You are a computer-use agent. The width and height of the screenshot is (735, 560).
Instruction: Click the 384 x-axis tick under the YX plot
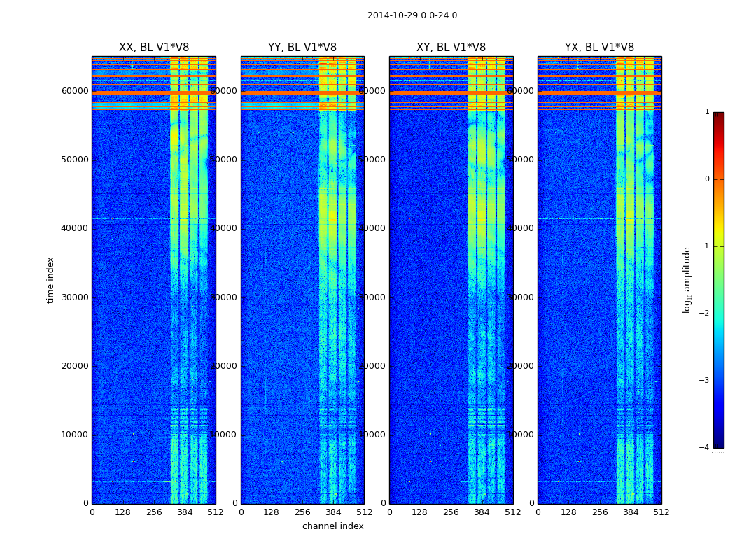(x=631, y=512)
